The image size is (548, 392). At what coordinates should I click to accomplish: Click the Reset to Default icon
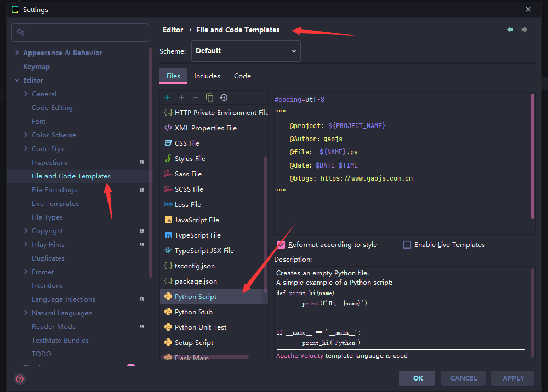pos(224,98)
